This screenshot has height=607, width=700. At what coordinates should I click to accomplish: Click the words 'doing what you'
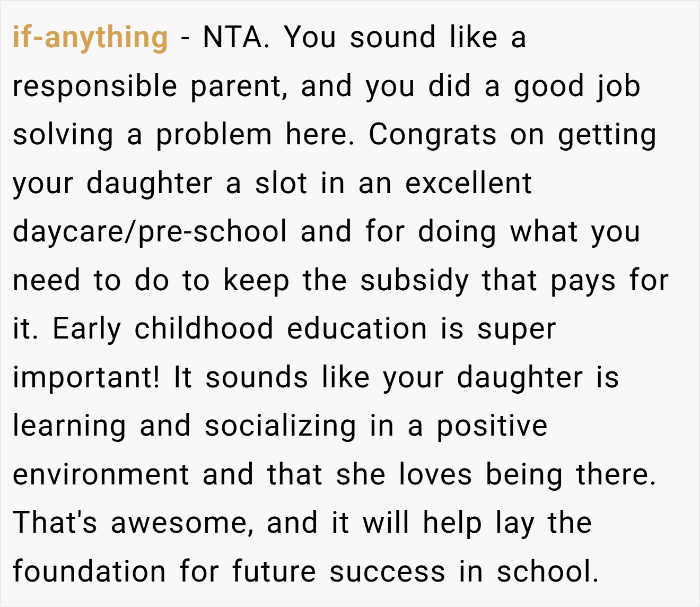(x=529, y=232)
